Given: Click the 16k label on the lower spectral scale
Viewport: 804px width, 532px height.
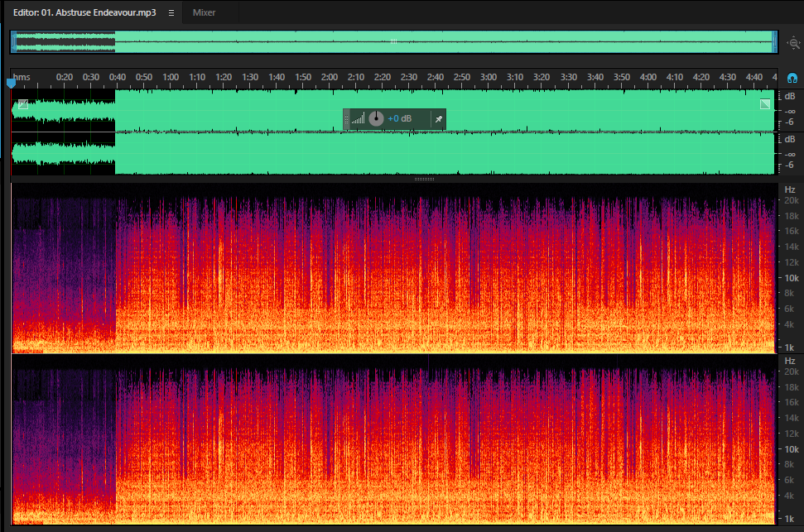Looking at the screenshot, I should [x=792, y=402].
